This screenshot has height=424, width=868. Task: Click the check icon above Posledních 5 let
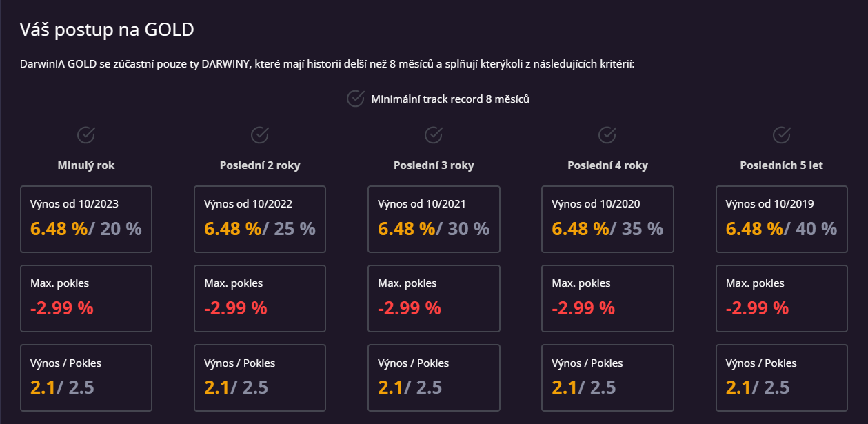[x=781, y=134]
